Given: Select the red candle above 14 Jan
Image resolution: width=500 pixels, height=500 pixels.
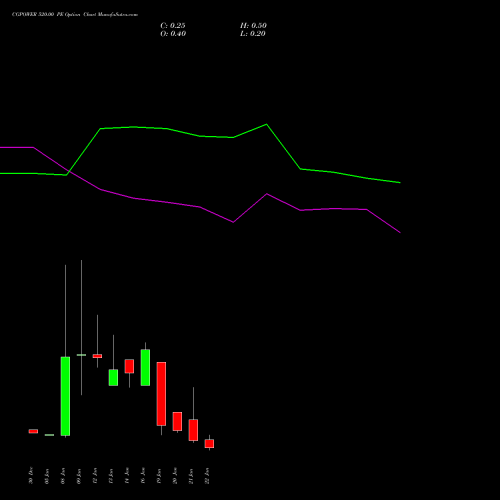Looking at the screenshot, I should pyautogui.click(x=129, y=366).
